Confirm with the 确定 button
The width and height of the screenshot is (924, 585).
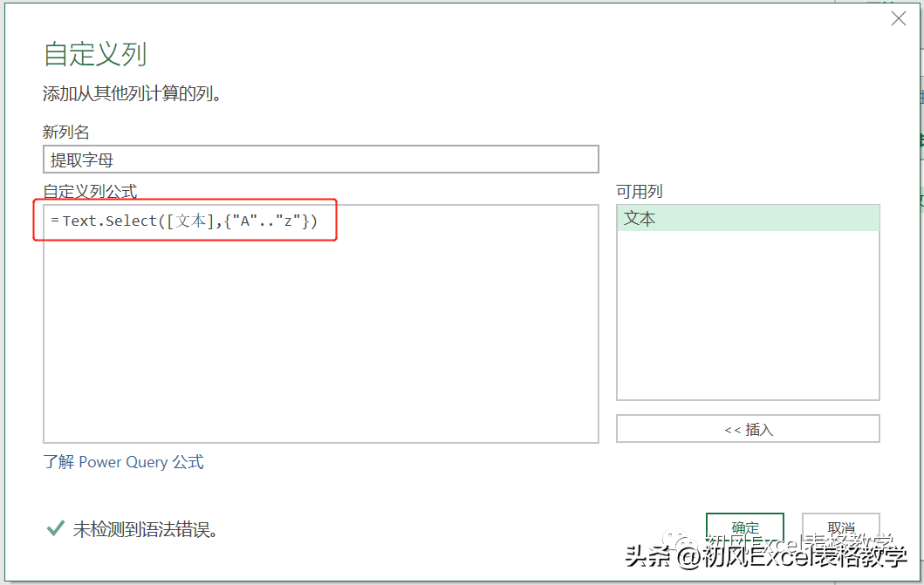tap(745, 528)
